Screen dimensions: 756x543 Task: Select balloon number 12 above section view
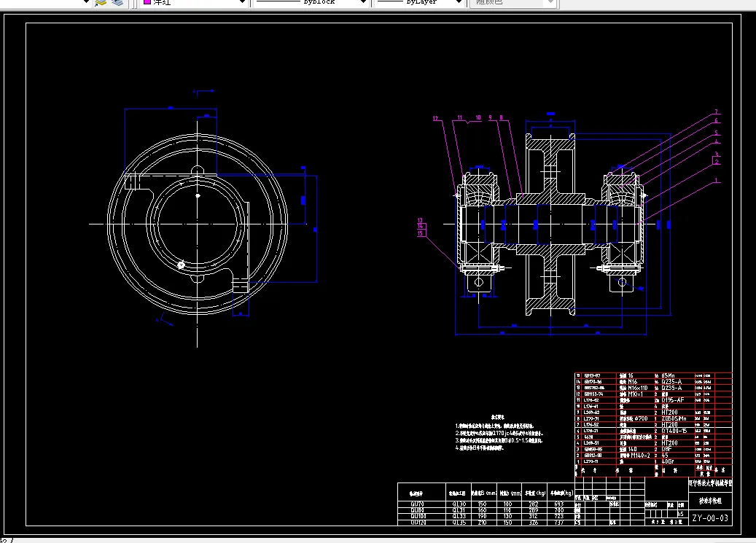436,119
